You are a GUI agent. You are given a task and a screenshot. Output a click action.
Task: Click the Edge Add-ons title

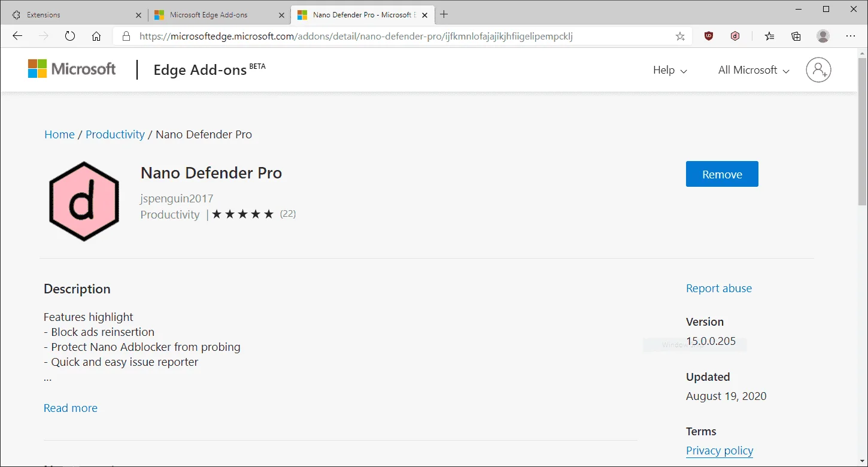210,69
